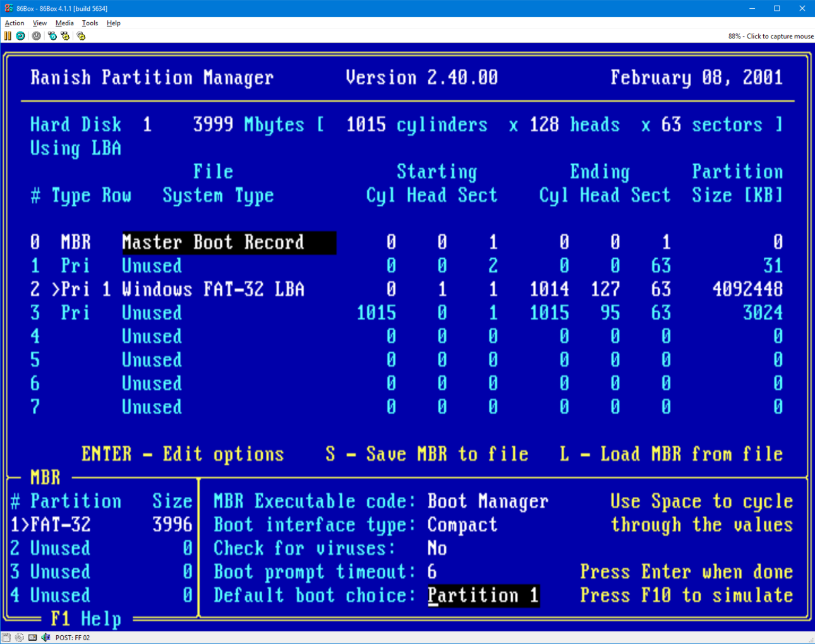Screen dimensions: 815x644
Task: Click the CD-ROM disc status bar icon
Action: [x=20, y=638]
